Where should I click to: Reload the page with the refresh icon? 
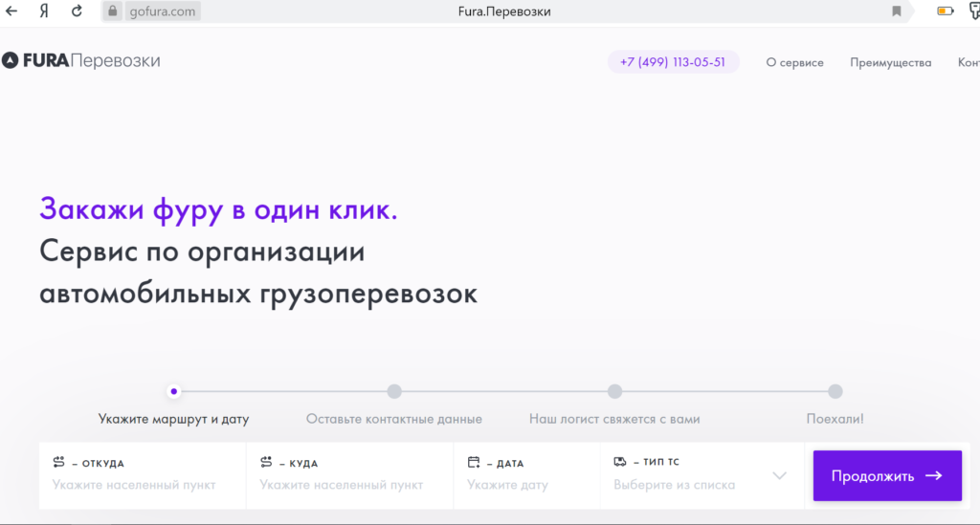tap(77, 11)
